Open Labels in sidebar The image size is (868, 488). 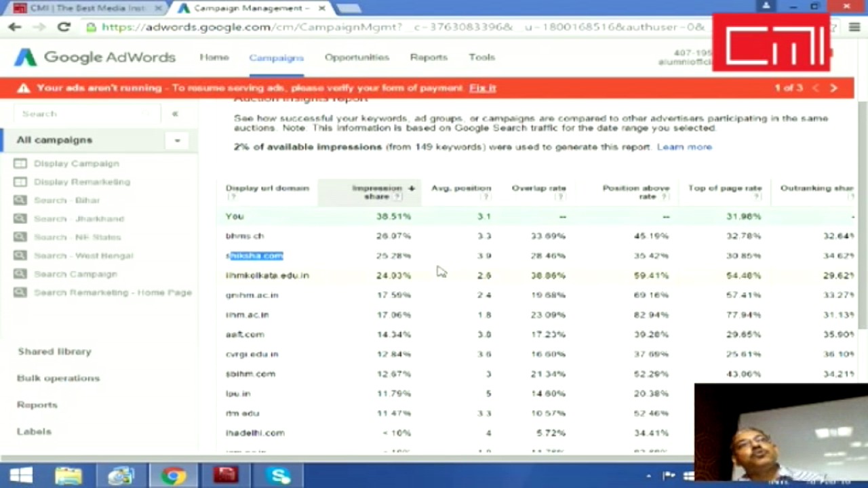pos(34,431)
